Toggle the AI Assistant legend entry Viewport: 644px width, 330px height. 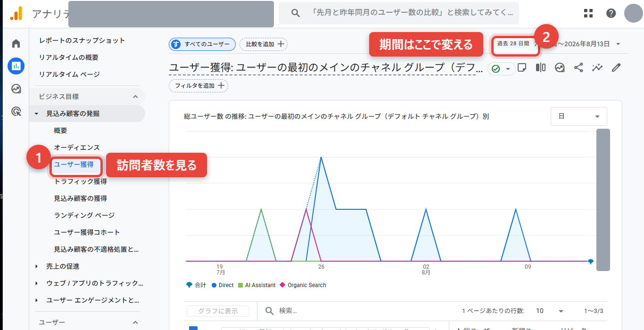click(257, 285)
